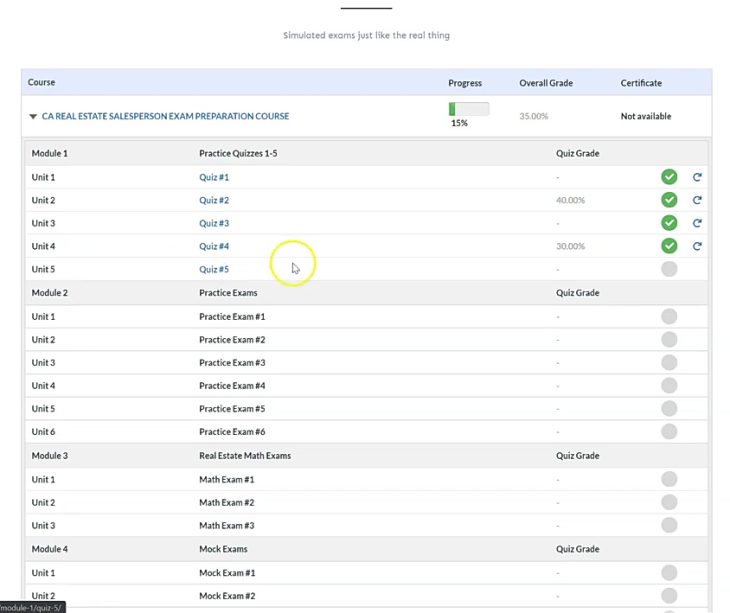The height and width of the screenshot is (613, 730).
Task: Click gray status circle for Quiz #5
Action: (x=669, y=269)
